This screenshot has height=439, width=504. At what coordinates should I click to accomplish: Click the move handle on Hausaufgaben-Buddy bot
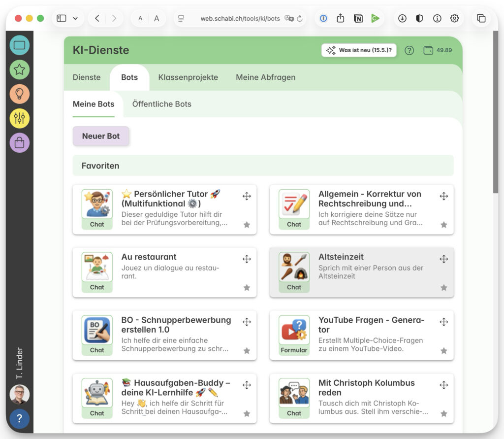point(247,385)
